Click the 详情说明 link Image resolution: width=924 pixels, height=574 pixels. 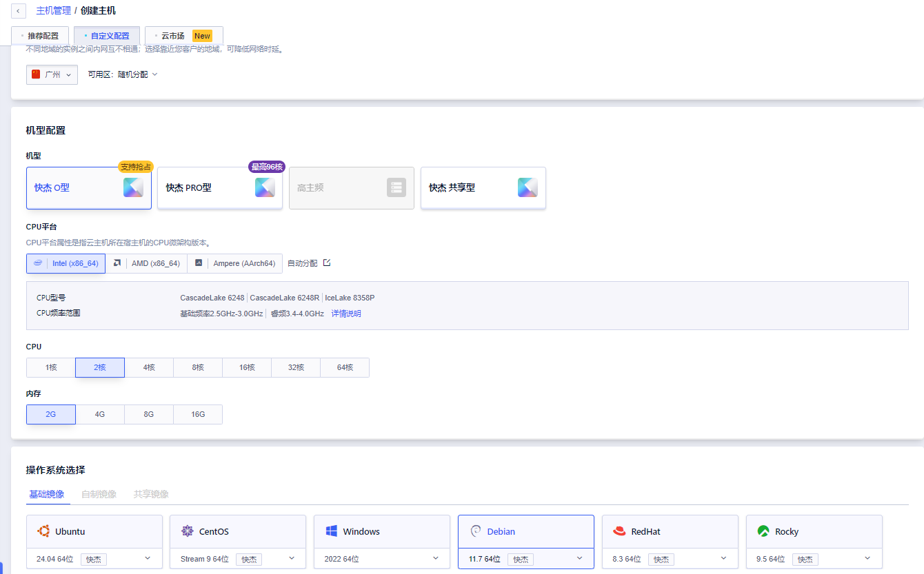coord(346,314)
